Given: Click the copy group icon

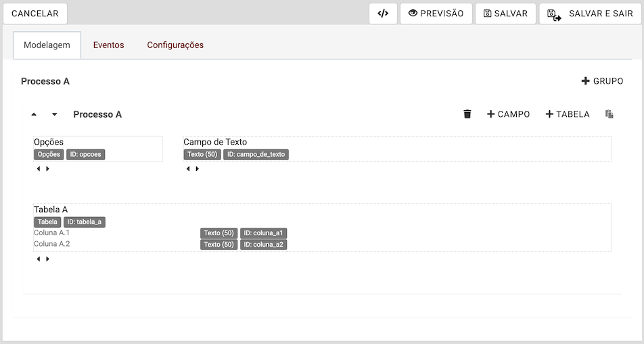Looking at the screenshot, I should [x=609, y=114].
